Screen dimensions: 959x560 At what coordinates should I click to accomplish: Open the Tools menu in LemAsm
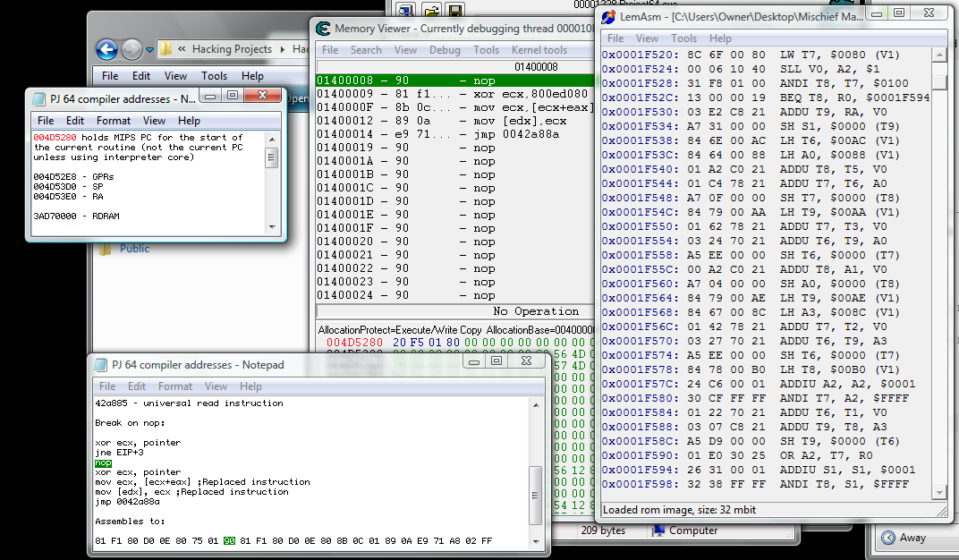683,38
